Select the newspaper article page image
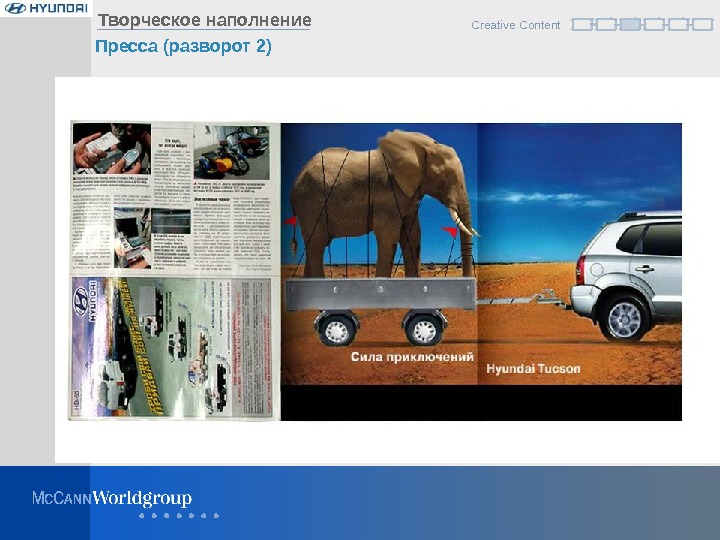The height and width of the screenshot is (540, 720). pos(175,197)
